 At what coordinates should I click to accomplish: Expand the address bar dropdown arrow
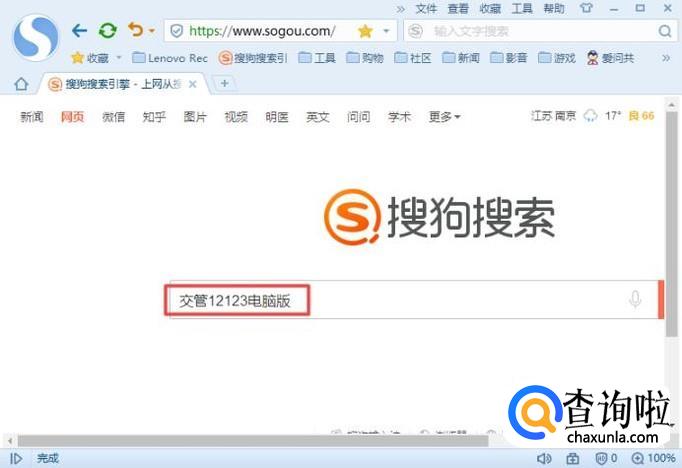tap(386, 31)
